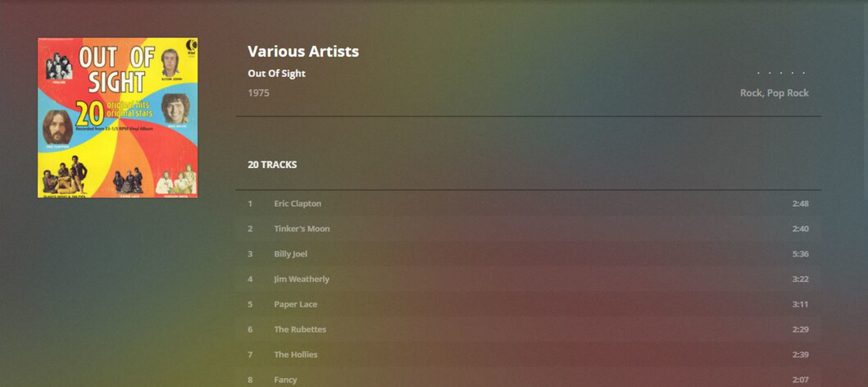Click the second rating dot
Viewport: 868px width, 387px height.
(770, 74)
